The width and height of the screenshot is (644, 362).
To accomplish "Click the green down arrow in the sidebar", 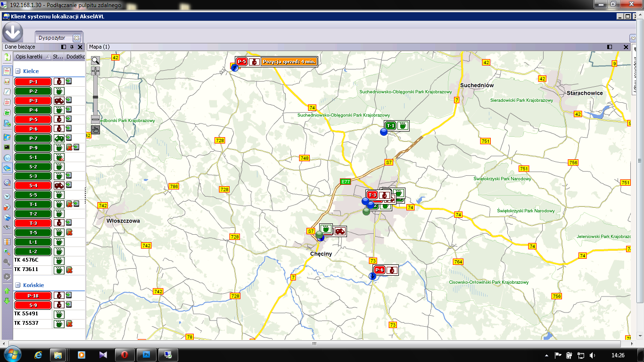I will point(7,301).
